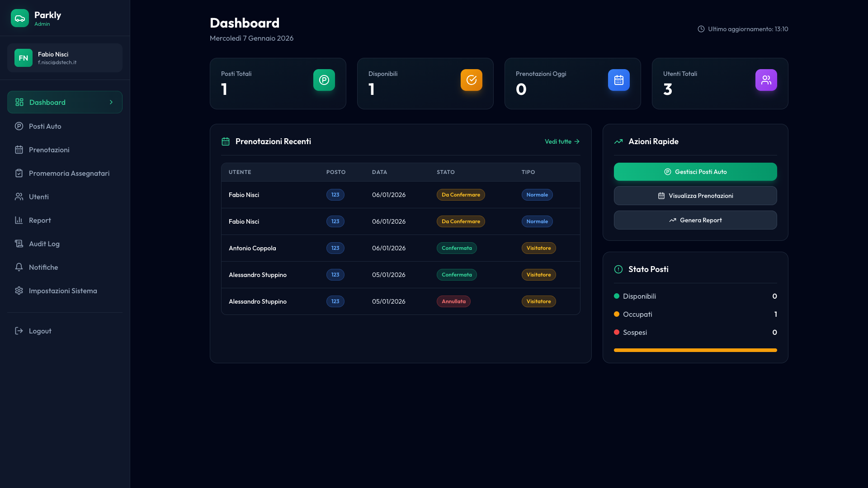Screen dimensions: 868x488
Task: Click the purple users icon in Utenti Totali card
Action: [x=766, y=80]
